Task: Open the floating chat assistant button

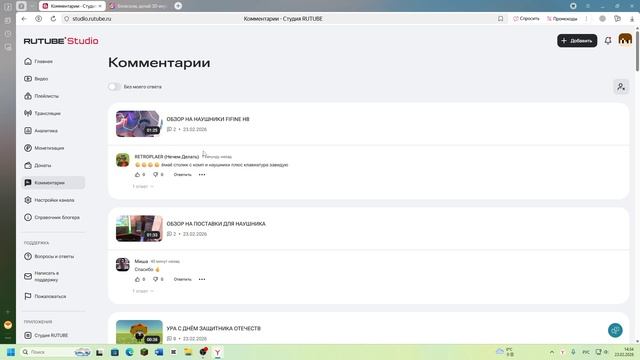Action: (615, 330)
